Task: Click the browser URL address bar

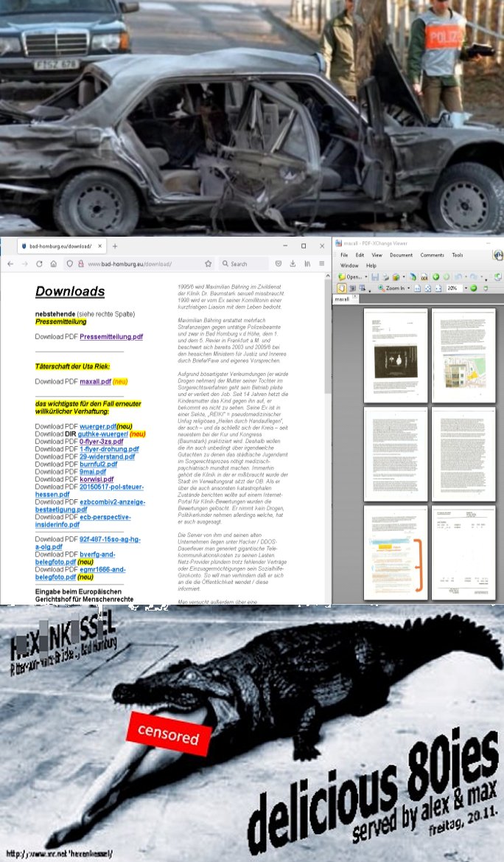Action: click(x=140, y=264)
